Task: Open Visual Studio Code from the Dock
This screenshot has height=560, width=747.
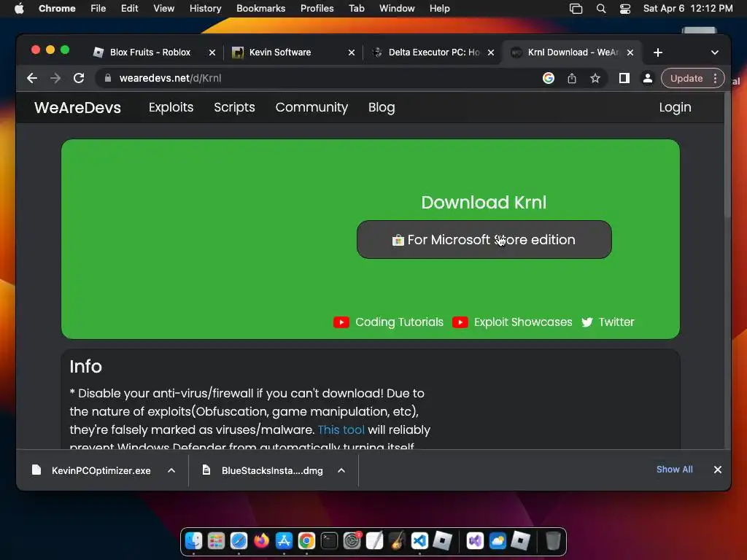Action: (419, 541)
